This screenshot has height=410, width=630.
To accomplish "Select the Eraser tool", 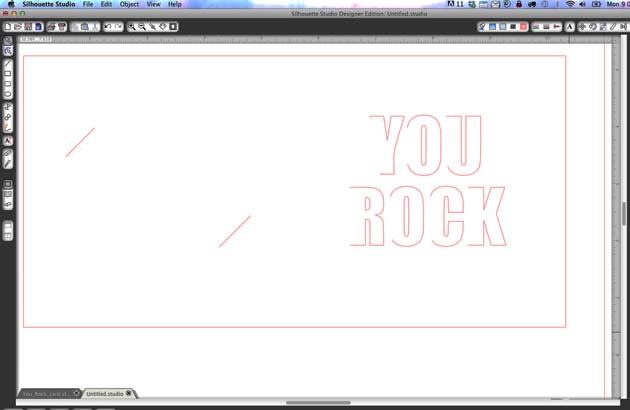I will (8, 153).
